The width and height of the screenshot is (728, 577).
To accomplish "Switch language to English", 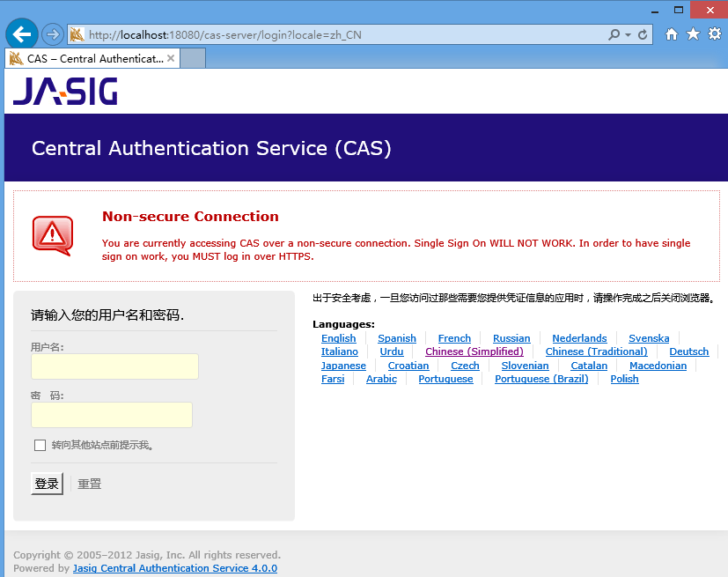I will [x=338, y=338].
